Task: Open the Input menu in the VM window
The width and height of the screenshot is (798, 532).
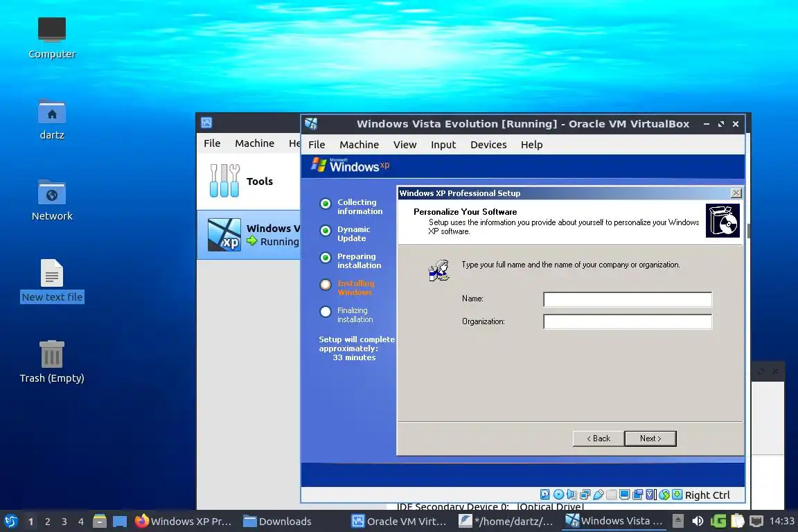Action: click(443, 145)
